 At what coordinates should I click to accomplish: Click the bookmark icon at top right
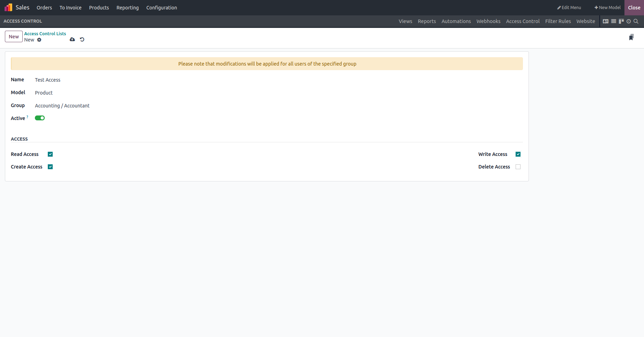click(x=631, y=37)
